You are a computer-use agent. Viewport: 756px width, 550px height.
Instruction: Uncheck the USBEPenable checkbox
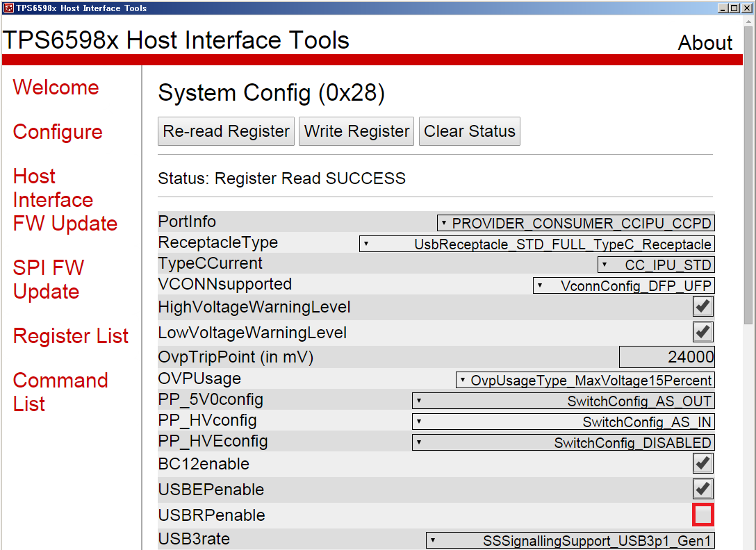(x=703, y=490)
